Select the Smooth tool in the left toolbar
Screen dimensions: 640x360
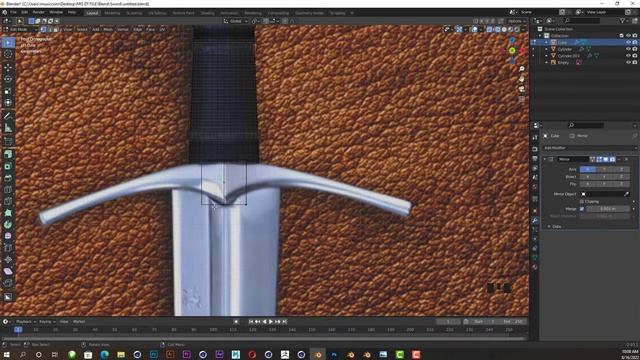coord(8,236)
